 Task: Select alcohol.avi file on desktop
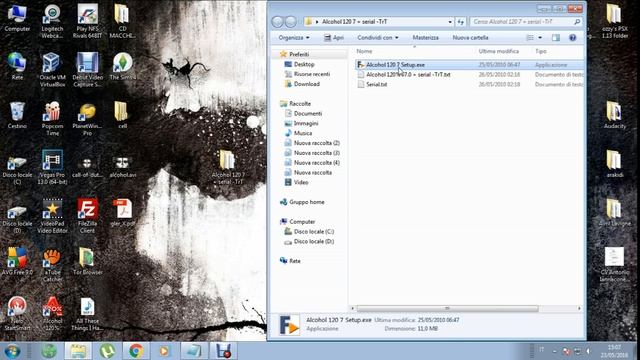pos(122,167)
